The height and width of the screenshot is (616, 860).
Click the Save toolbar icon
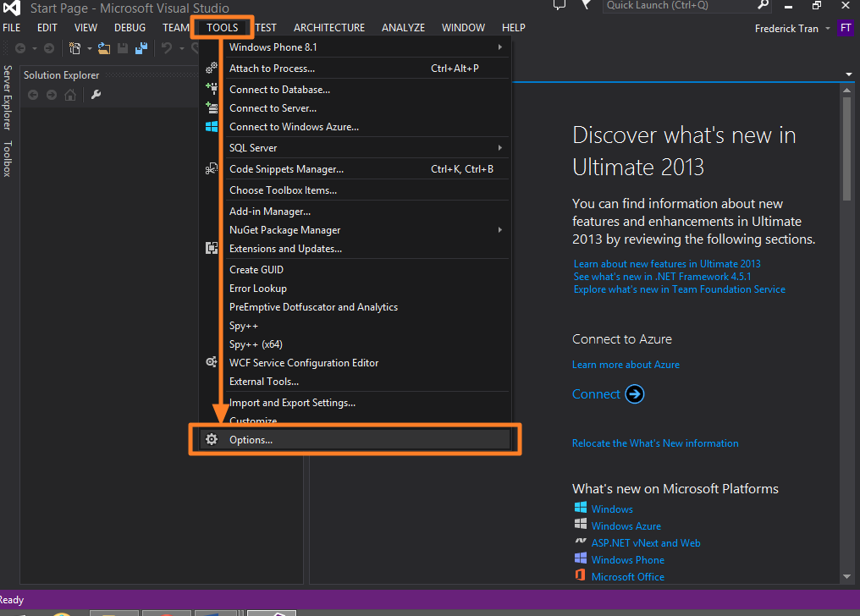click(123, 48)
